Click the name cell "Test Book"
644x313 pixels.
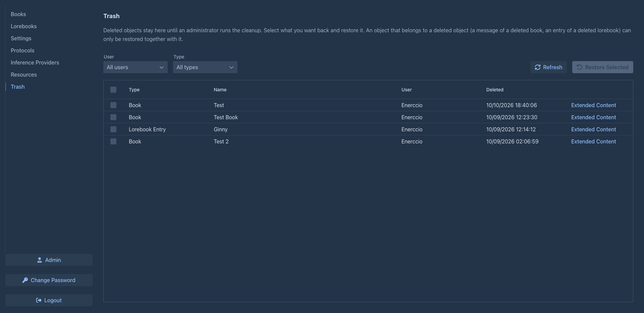[x=226, y=117]
